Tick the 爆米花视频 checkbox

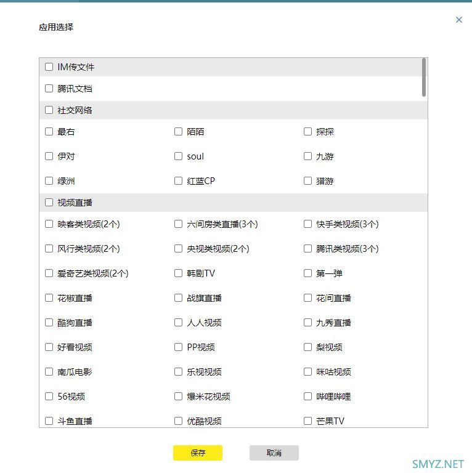pyautogui.click(x=178, y=396)
